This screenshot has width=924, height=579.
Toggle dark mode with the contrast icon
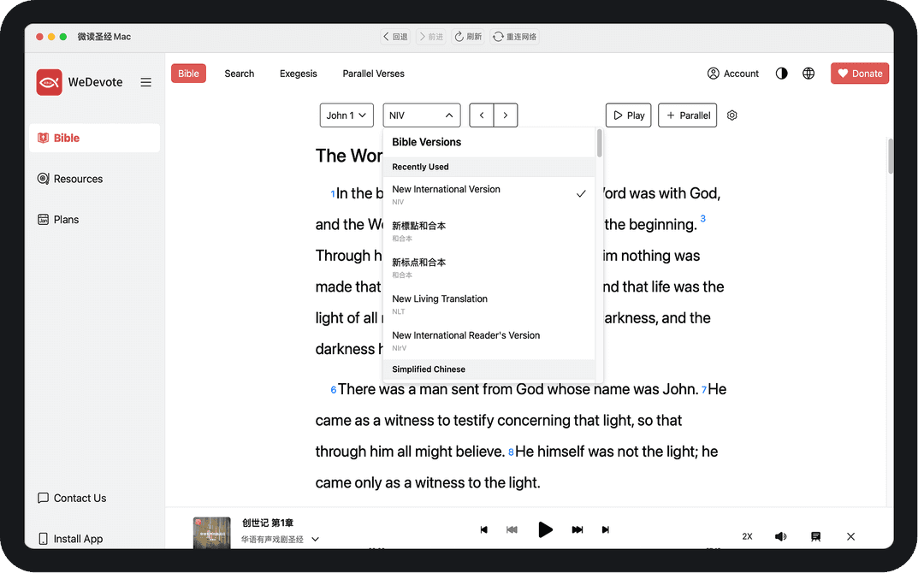(781, 74)
